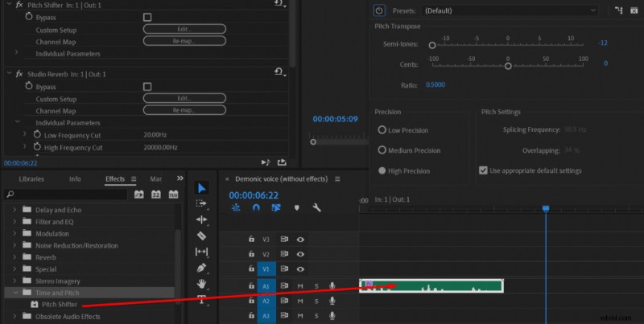Expand Filter and EQ folder

point(14,221)
